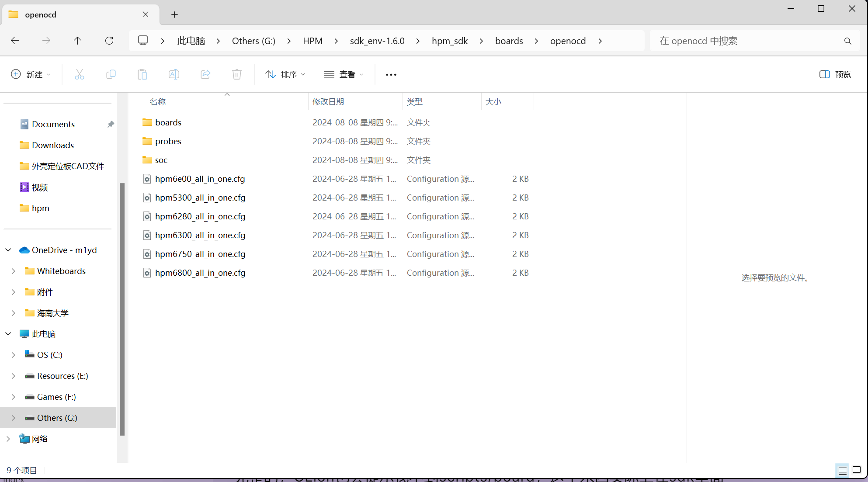Collapse the OneDrive - m1yd tree node
868x482 pixels.
8,250
